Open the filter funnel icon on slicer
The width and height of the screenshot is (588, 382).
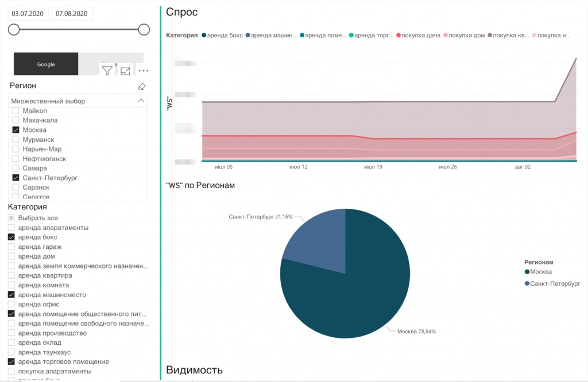(x=107, y=71)
